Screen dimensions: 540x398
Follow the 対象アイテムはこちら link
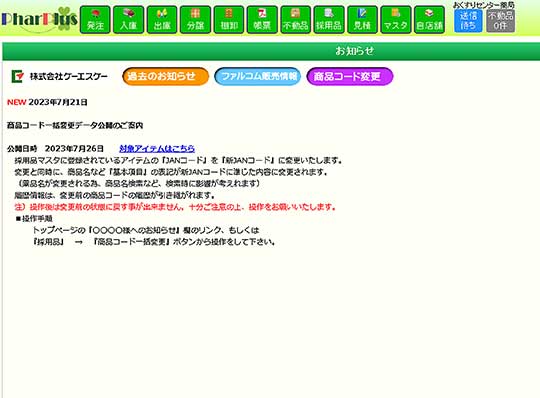(157, 148)
